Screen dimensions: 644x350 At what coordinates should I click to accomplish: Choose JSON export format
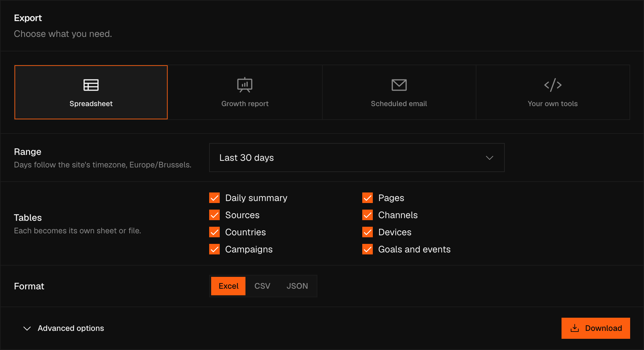[x=297, y=286]
